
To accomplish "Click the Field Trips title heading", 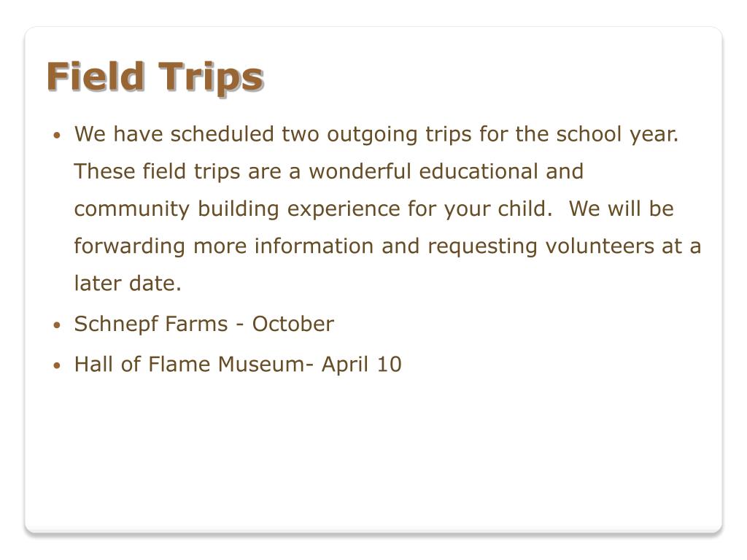I will pyautogui.click(x=155, y=77).
